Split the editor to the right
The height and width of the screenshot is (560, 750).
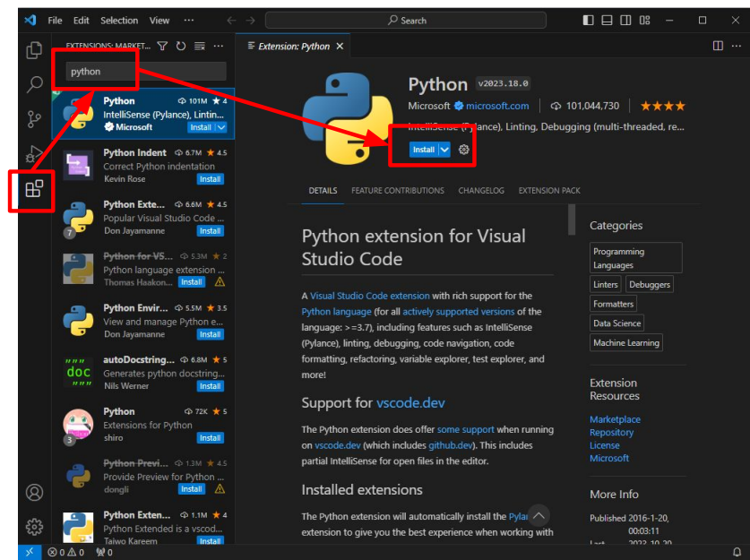coord(718,46)
